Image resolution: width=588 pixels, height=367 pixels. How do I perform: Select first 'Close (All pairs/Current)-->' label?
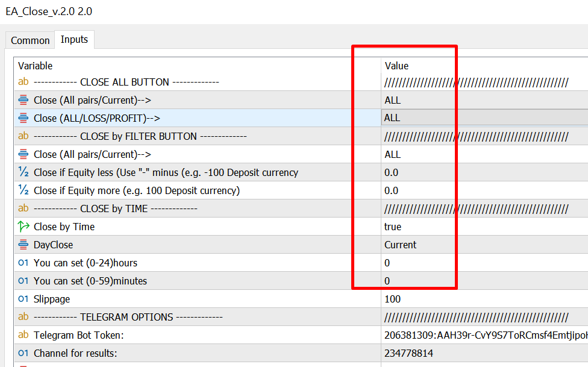(x=92, y=100)
